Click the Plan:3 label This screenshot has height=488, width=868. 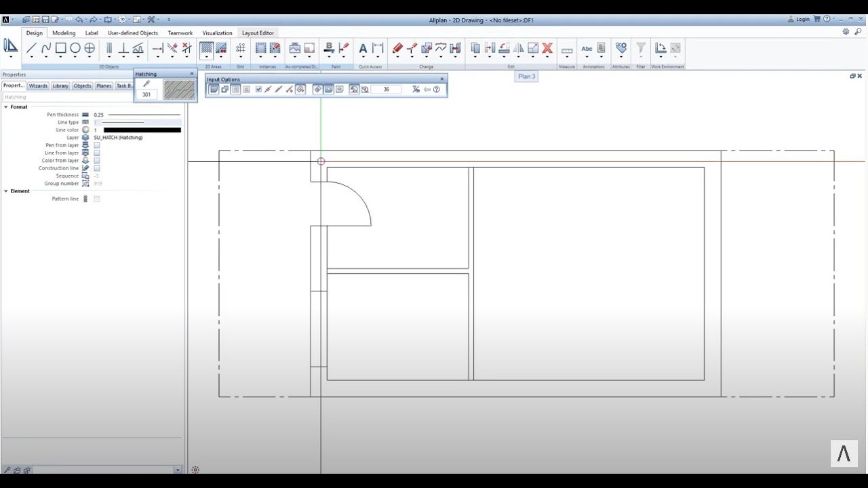[527, 77]
